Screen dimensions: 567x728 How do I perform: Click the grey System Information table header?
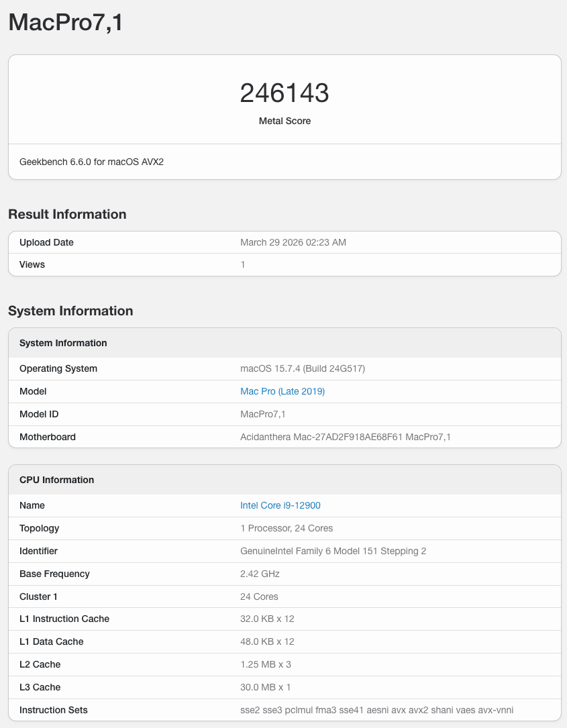[63, 343]
